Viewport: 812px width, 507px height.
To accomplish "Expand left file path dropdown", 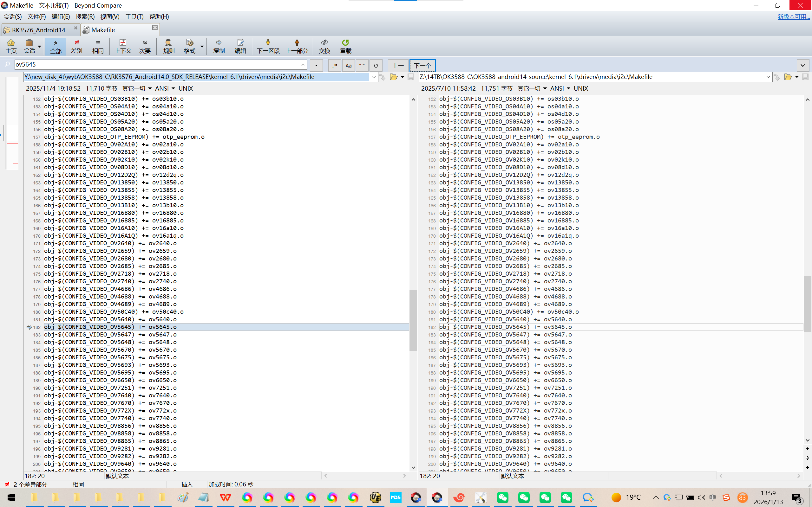I will (374, 77).
